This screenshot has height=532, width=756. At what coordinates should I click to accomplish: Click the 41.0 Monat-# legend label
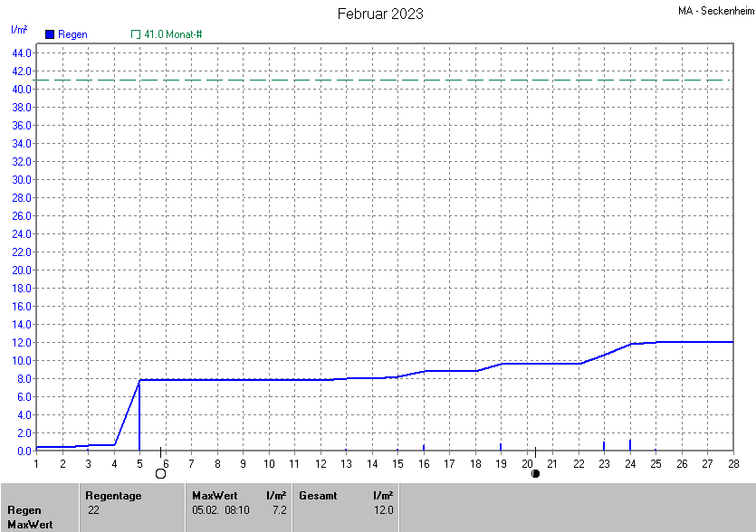(x=173, y=34)
